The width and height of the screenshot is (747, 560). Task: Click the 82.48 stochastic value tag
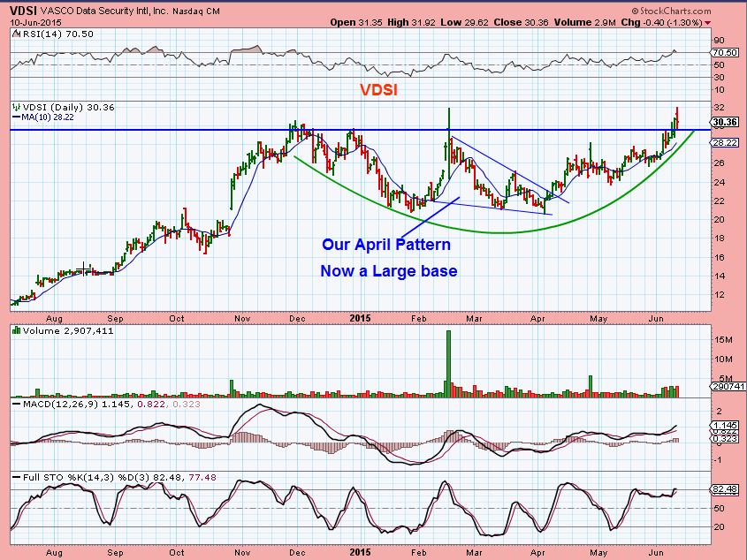click(725, 489)
